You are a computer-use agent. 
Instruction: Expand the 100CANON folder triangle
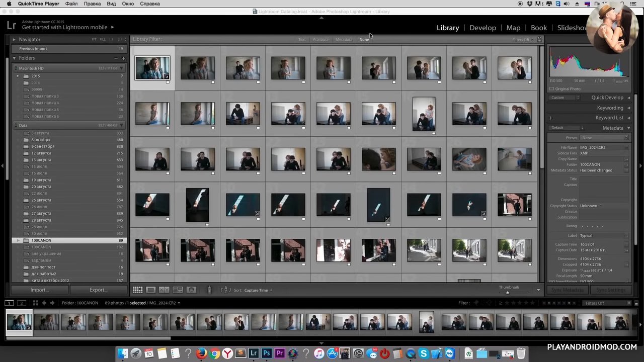18,241
